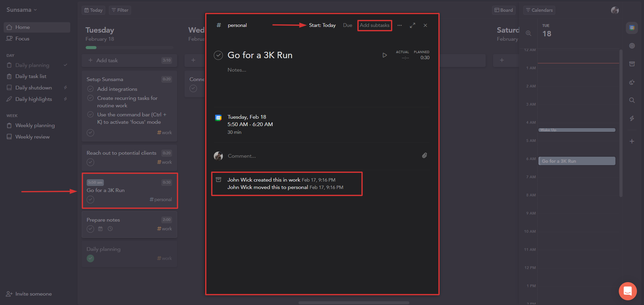
Task: Open the Start: Today date picker
Action: point(322,25)
